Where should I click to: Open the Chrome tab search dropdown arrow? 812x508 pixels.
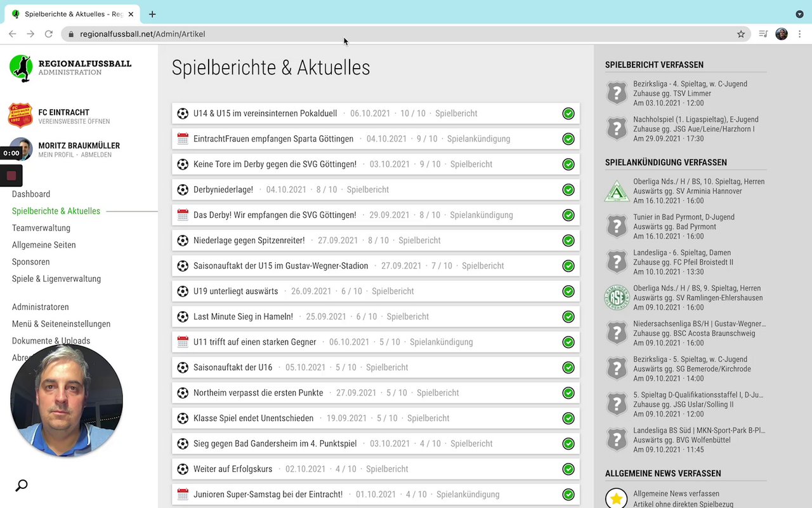tap(799, 14)
